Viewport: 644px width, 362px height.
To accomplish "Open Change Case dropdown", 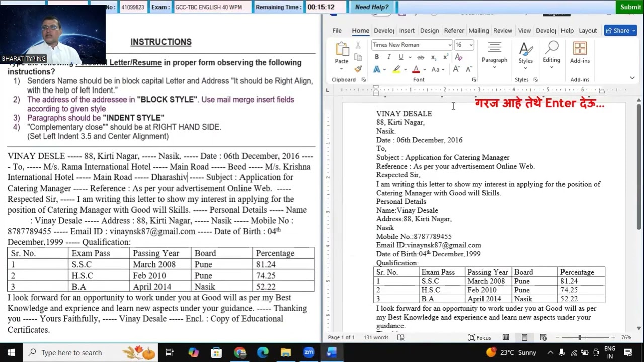I will tap(438, 69).
